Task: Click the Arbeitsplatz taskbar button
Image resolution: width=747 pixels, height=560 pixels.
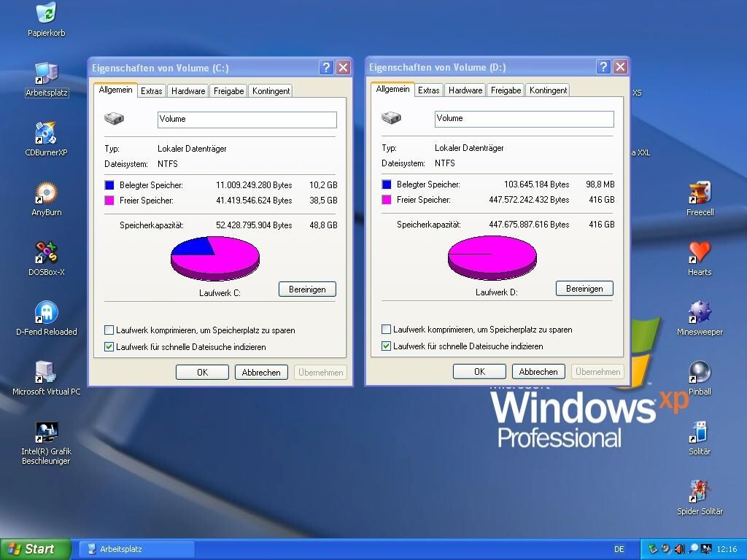Action: (136, 549)
